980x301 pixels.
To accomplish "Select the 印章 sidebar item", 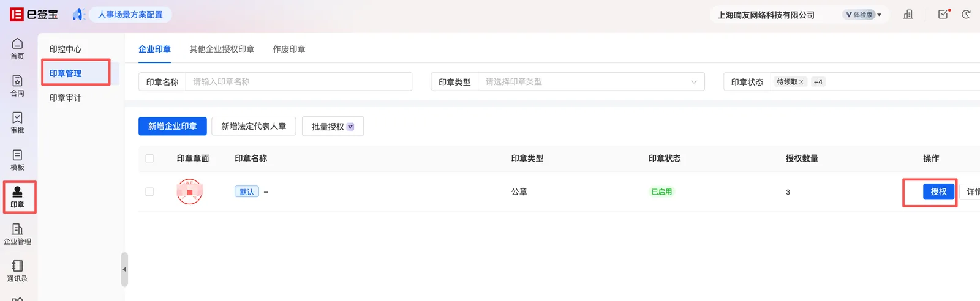I will (17, 197).
